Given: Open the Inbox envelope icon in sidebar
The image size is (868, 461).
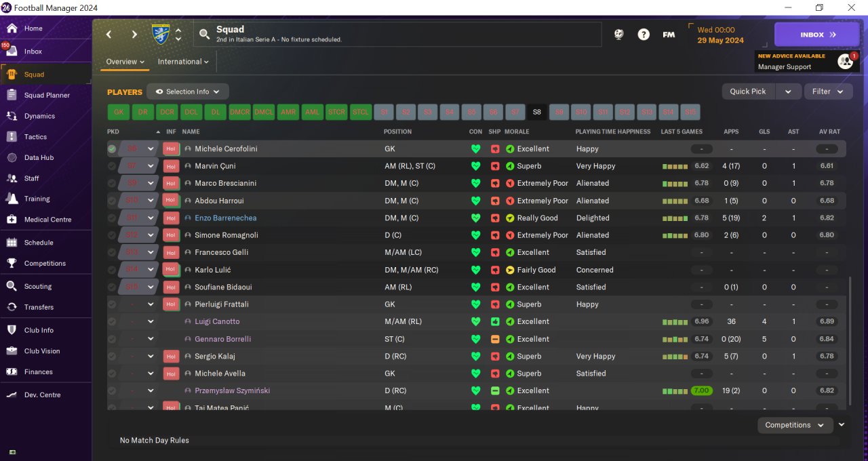Looking at the screenshot, I should [x=12, y=52].
